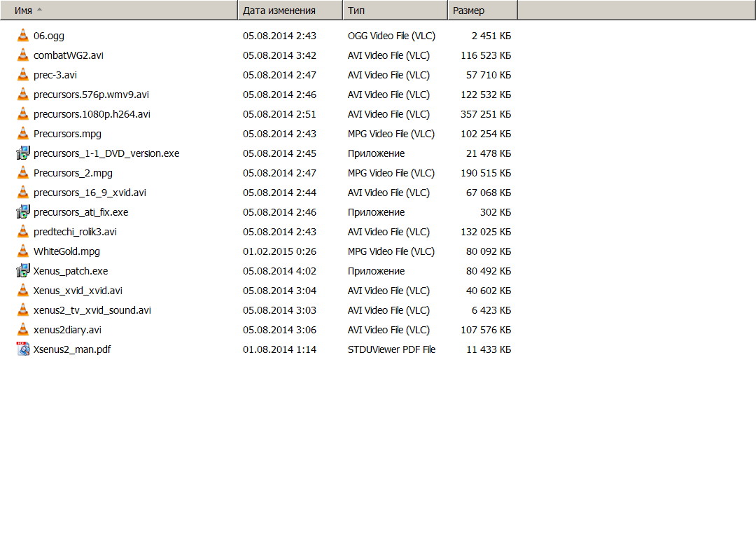
Task: Click the size value 116 523 КБ
Action: [x=486, y=55]
